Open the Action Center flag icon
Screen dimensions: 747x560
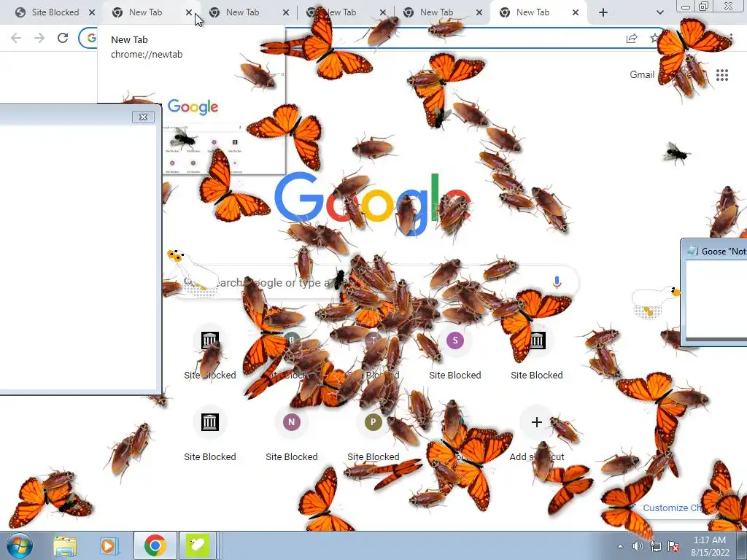[x=673, y=546]
